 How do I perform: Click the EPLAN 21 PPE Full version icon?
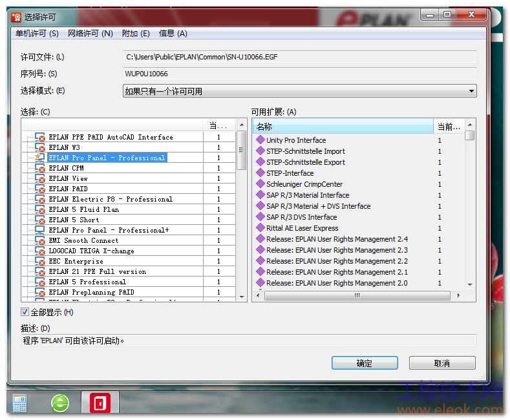(40, 272)
